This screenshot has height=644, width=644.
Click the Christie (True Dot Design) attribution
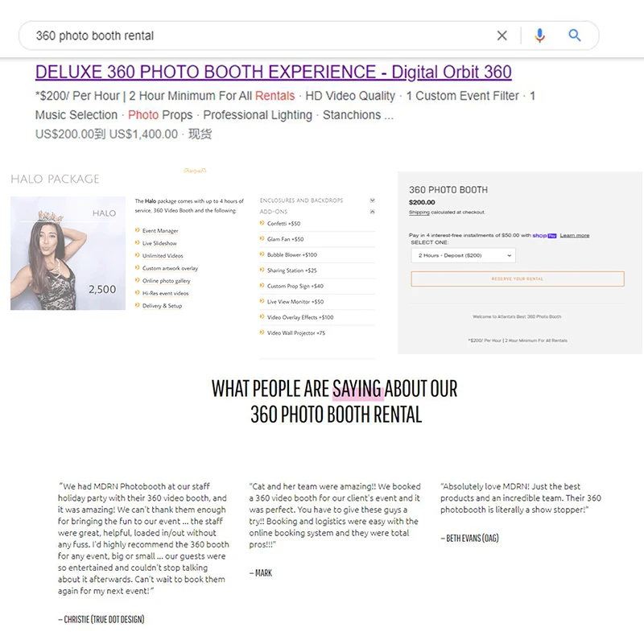point(101,619)
